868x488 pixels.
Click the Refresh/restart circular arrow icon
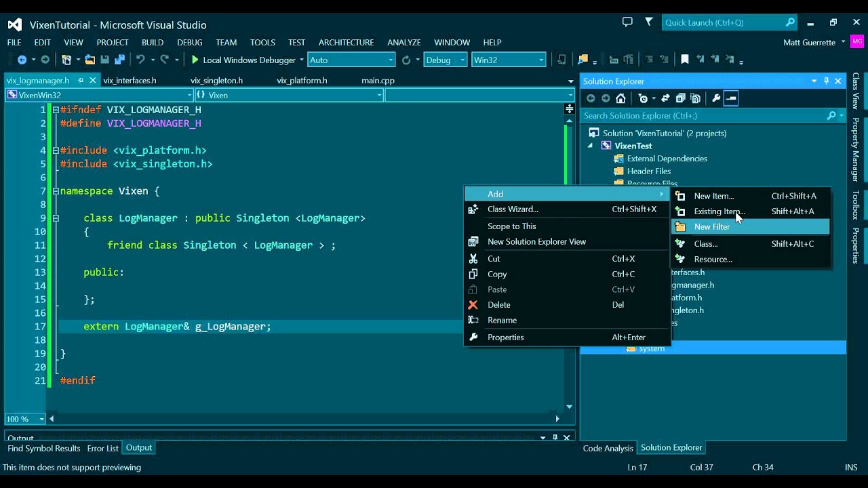click(x=406, y=60)
